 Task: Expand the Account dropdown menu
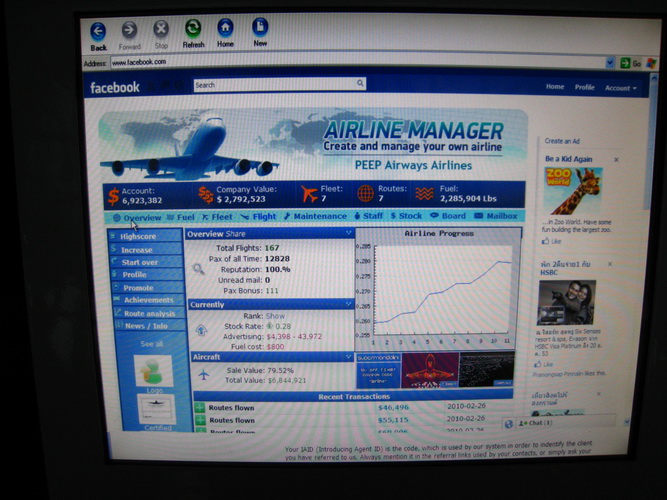[x=621, y=88]
